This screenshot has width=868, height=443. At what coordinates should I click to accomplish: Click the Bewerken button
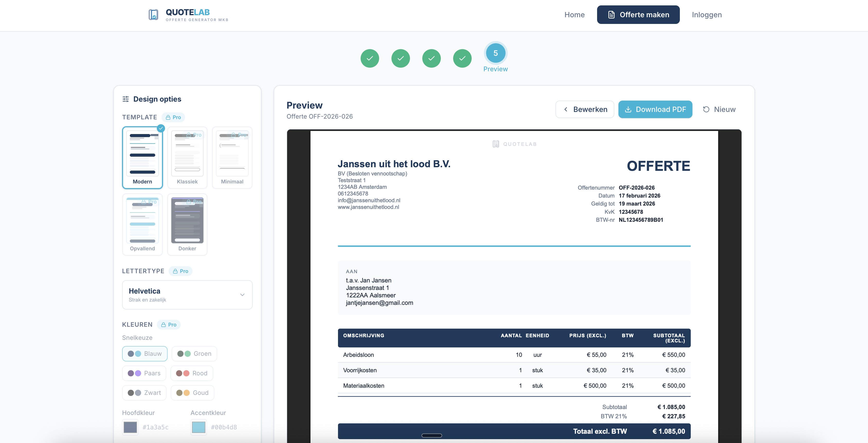(584, 109)
